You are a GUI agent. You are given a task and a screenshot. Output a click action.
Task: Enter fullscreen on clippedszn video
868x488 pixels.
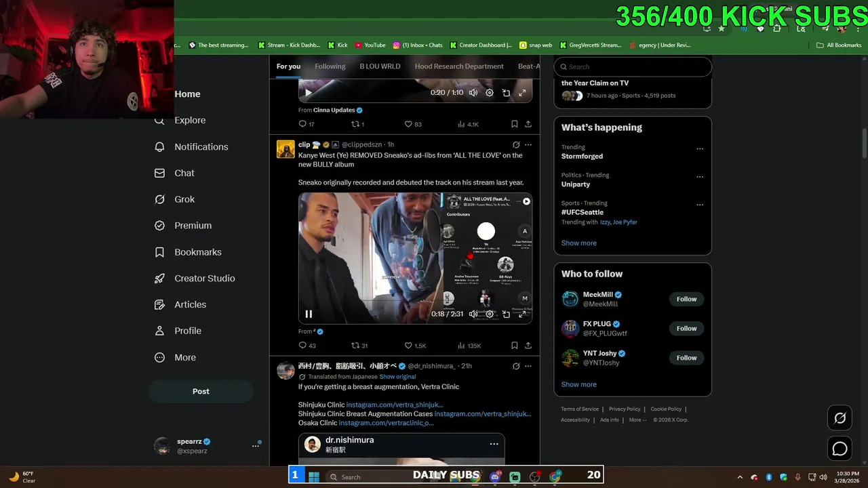tap(522, 314)
